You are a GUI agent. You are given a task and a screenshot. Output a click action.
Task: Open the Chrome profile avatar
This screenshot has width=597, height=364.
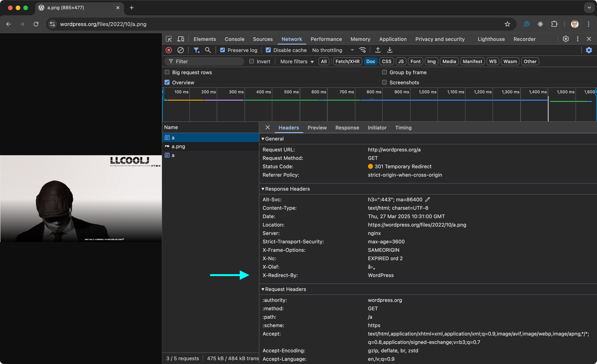[x=575, y=24]
